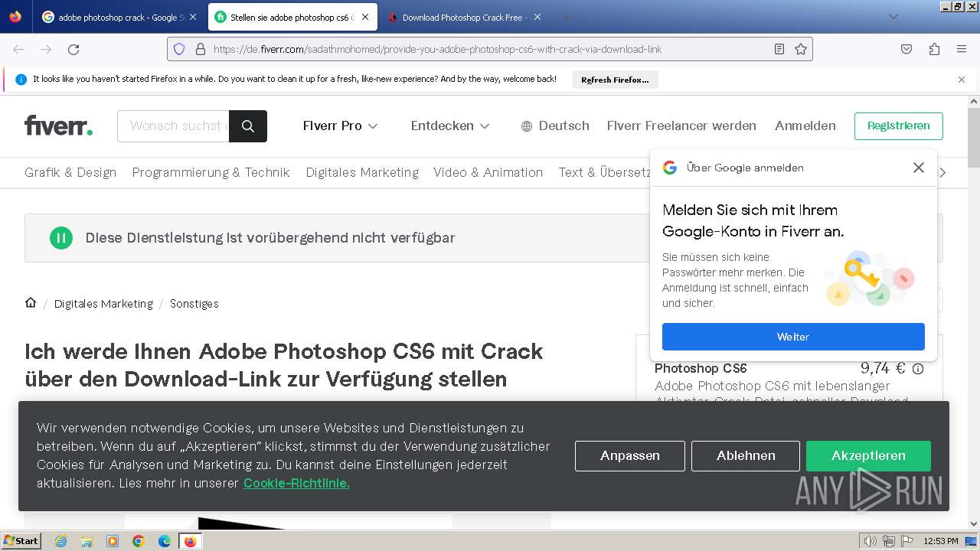Click the Akzeptieren cookies button
The image size is (980, 551).
click(x=868, y=455)
